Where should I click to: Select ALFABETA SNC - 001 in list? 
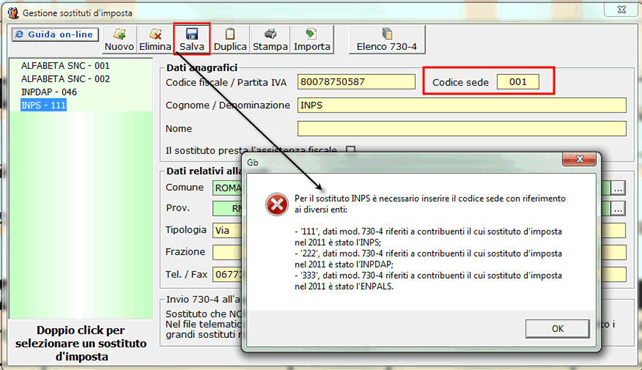(x=66, y=66)
